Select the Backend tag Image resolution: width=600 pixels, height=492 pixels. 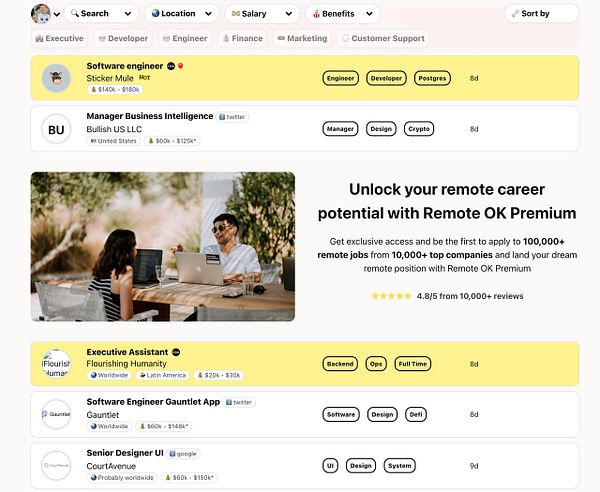click(340, 364)
